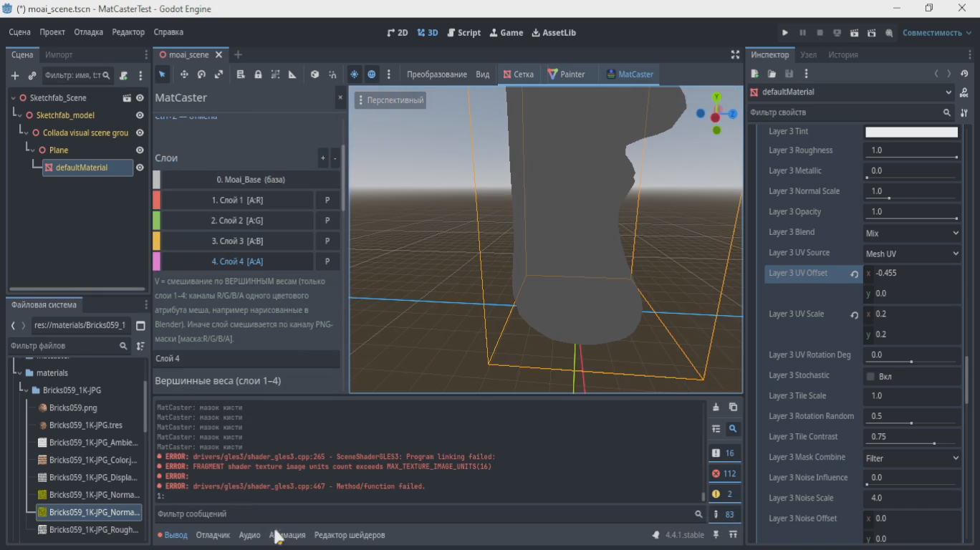Click instance child scene link icon

(32, 75)
